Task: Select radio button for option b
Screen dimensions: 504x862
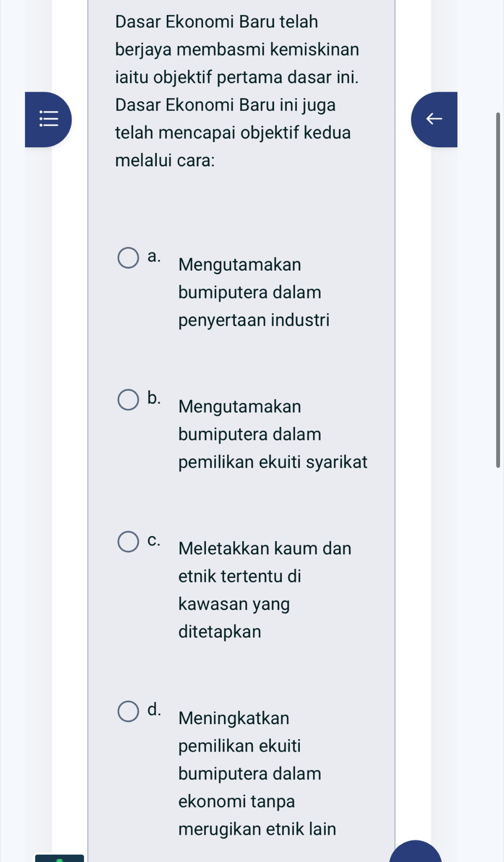Action: 128,400
